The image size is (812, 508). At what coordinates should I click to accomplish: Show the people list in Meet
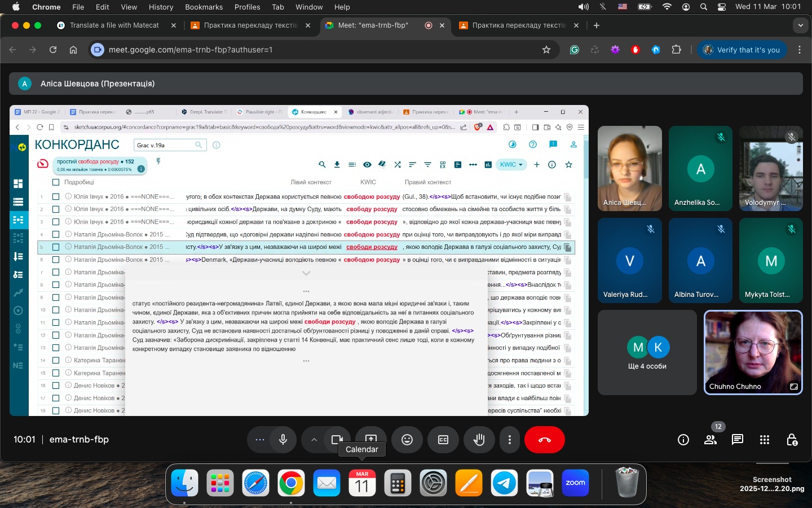[710, 440]
